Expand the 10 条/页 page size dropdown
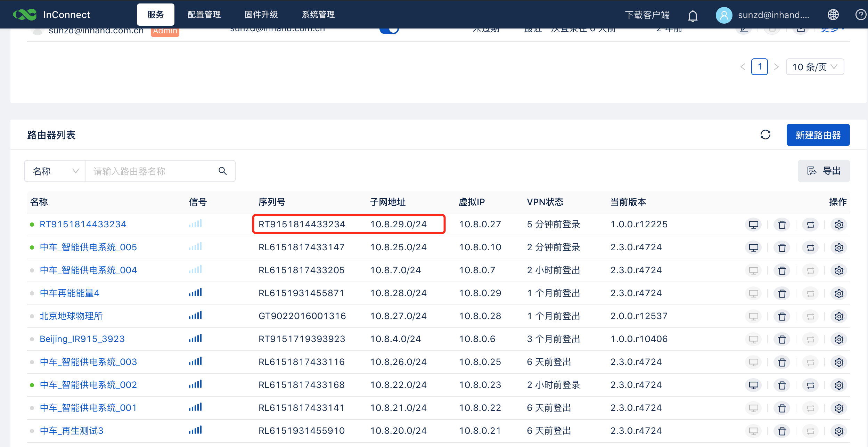The height and width of the screenshot is (447, 868). 814,67
